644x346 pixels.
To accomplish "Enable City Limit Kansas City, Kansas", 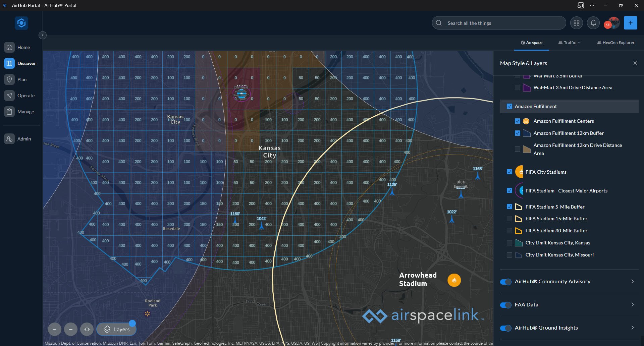I will [509, 243].
